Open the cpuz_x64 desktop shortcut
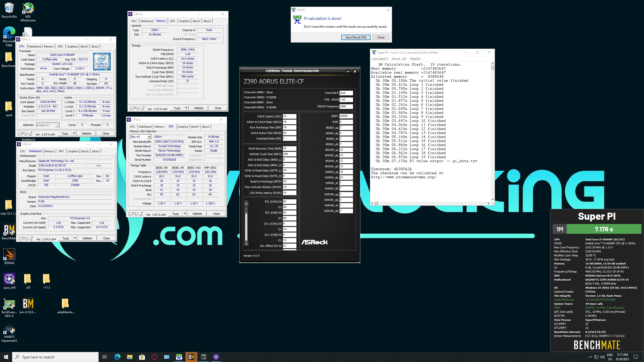The image size is (644, 362). tap(9, 281)
